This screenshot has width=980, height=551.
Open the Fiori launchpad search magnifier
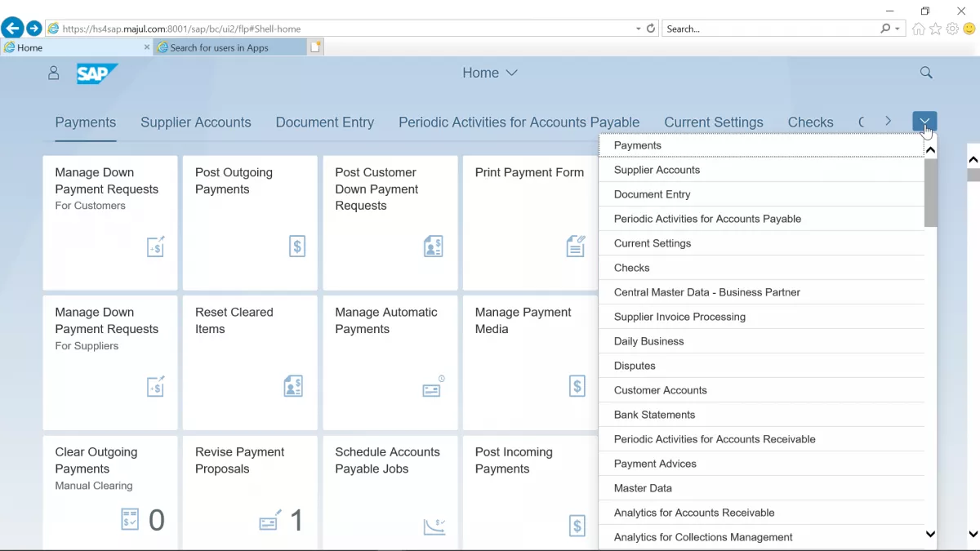926,73
